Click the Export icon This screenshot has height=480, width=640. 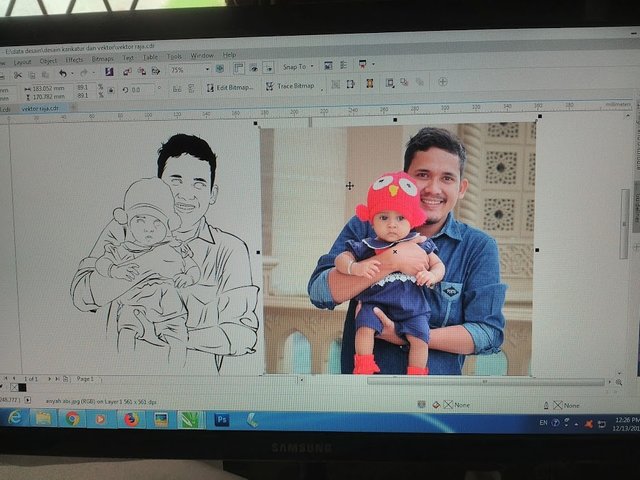pos(142,71)
